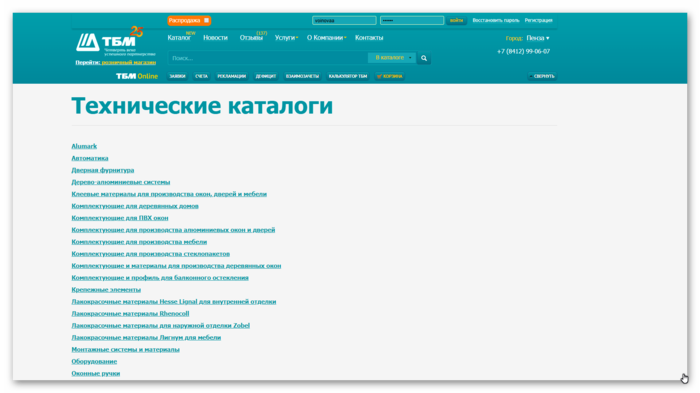Open Крепежные элементы link
The width and height of the screenshot is (700, 393).
click(x=106, y=290)
